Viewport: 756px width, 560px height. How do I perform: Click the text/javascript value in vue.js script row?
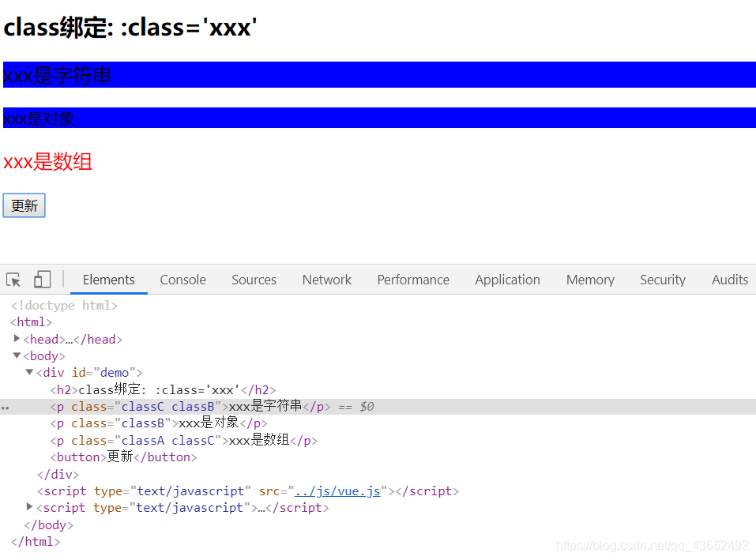tap(190, 491)
